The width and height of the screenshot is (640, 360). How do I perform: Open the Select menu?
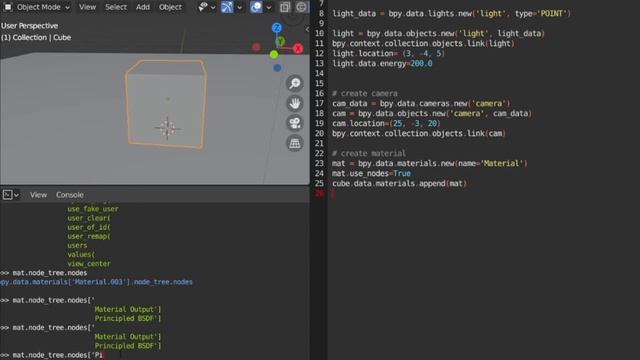click(x=116, y=7)
